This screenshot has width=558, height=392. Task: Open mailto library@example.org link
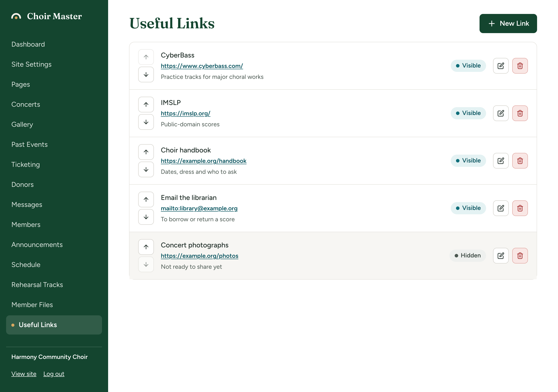click(199, 208)
